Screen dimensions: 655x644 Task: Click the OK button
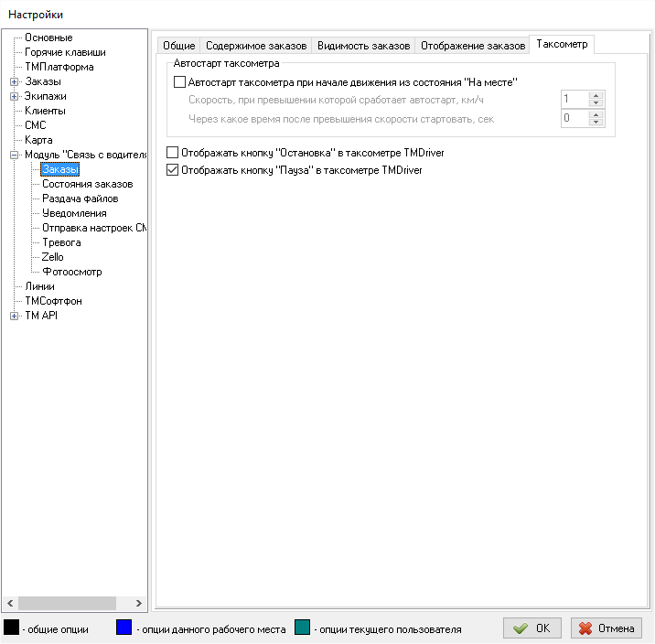(x=532, y=628)
